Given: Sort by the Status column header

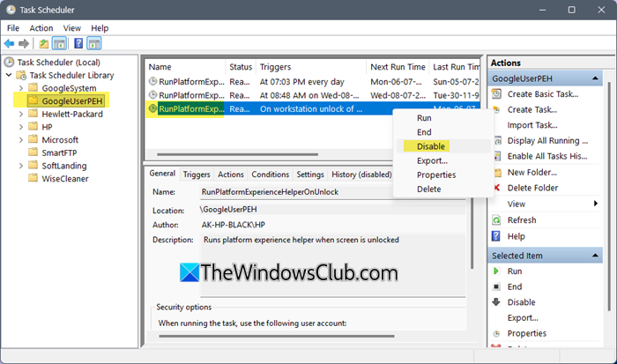Looking at the screenshot, I should coord(241,67).
